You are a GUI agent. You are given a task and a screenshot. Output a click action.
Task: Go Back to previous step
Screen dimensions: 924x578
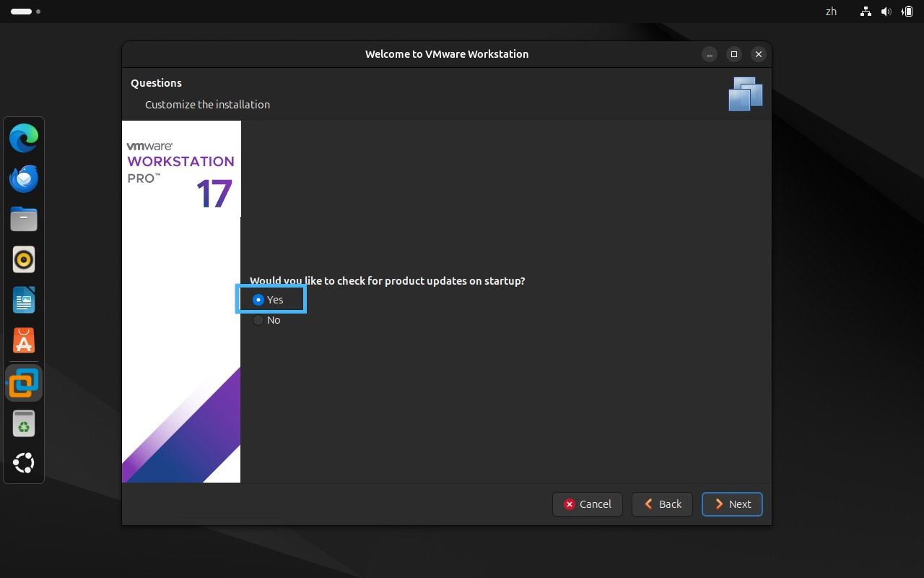(x=662, y=504)
